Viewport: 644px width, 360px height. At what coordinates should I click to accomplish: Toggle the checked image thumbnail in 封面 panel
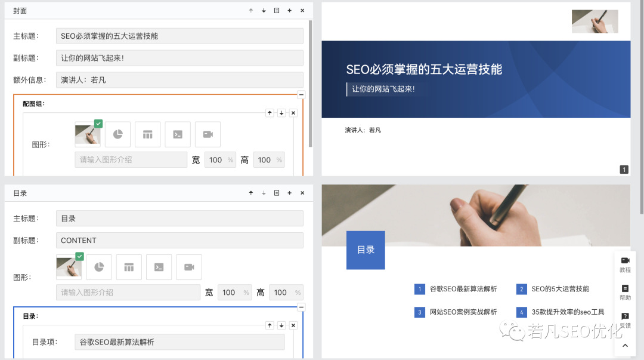88,134
